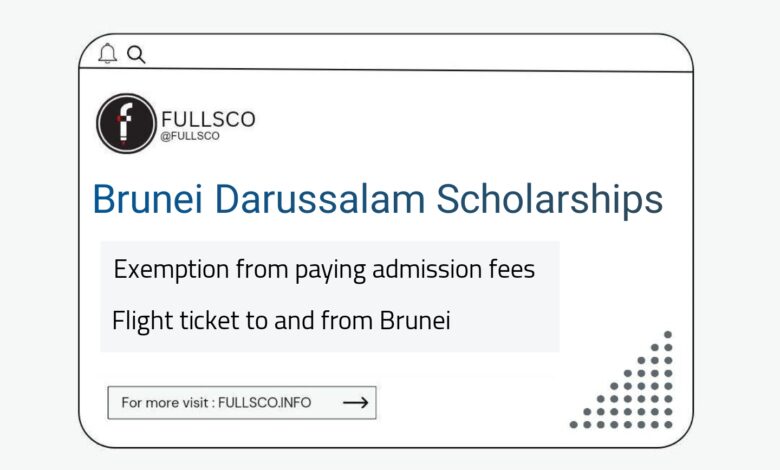
Task: Click the word 'Scholarships' in the title
Action: point(550,200)
